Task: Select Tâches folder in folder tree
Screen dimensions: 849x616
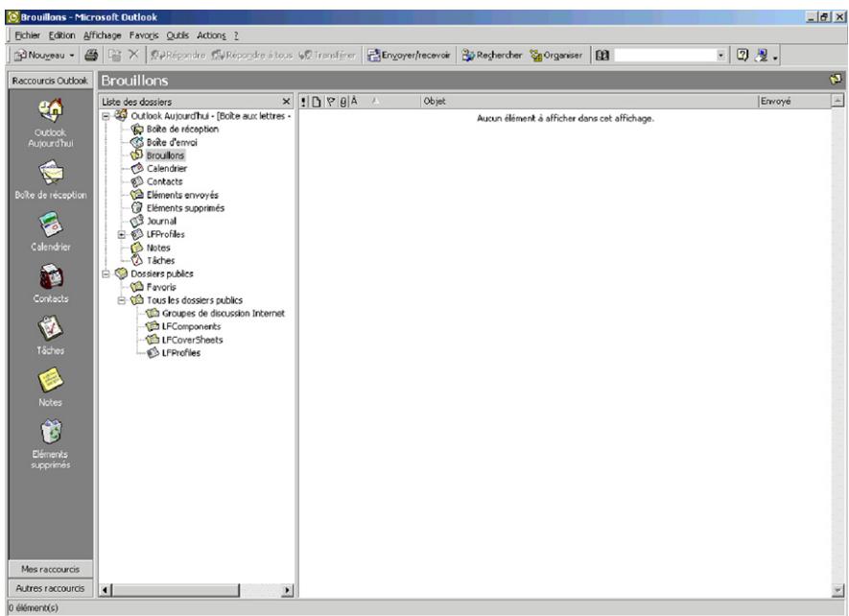Action: [160, 261]
